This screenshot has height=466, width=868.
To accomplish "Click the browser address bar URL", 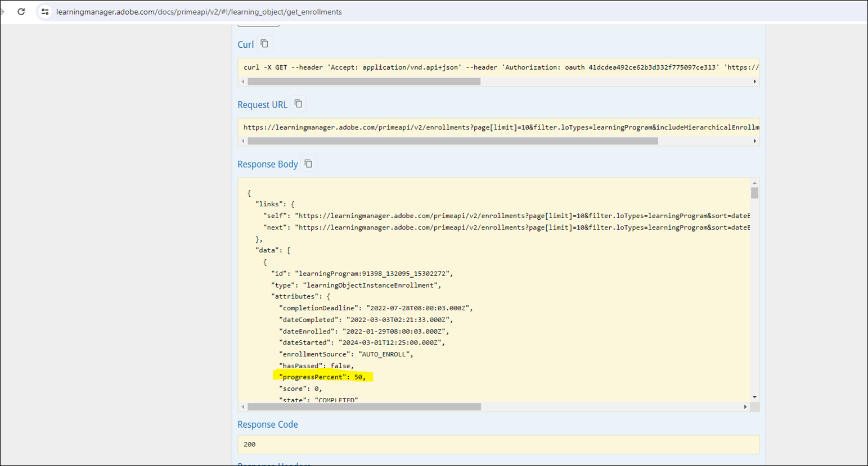I will click(x=199, y=12).
